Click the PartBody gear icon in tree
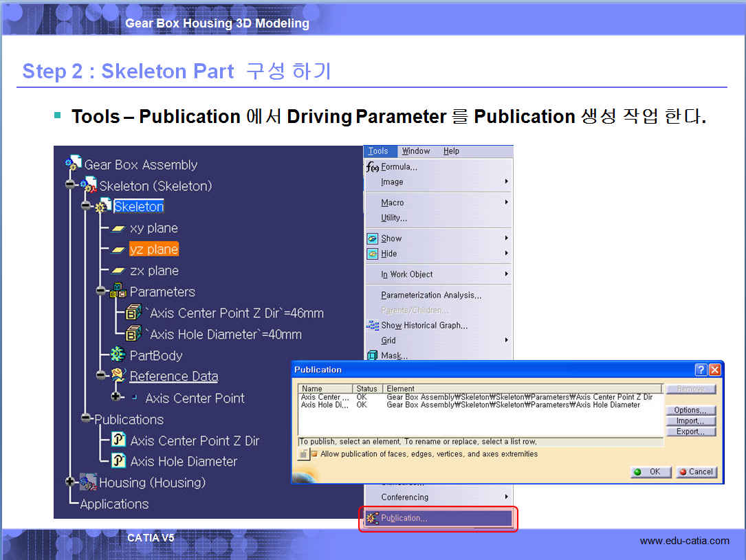The height and width of the screenshot is (560, 746). (118, 355)
